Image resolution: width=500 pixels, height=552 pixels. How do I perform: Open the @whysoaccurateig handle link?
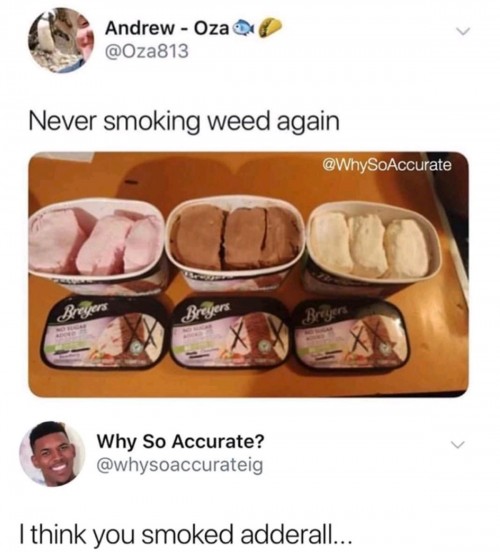pos(180,466)
